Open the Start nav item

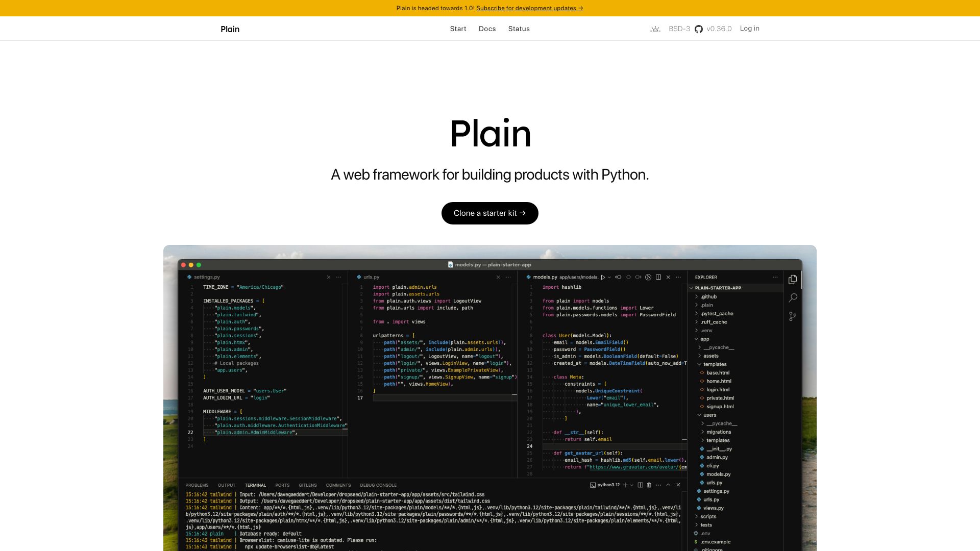458,29
